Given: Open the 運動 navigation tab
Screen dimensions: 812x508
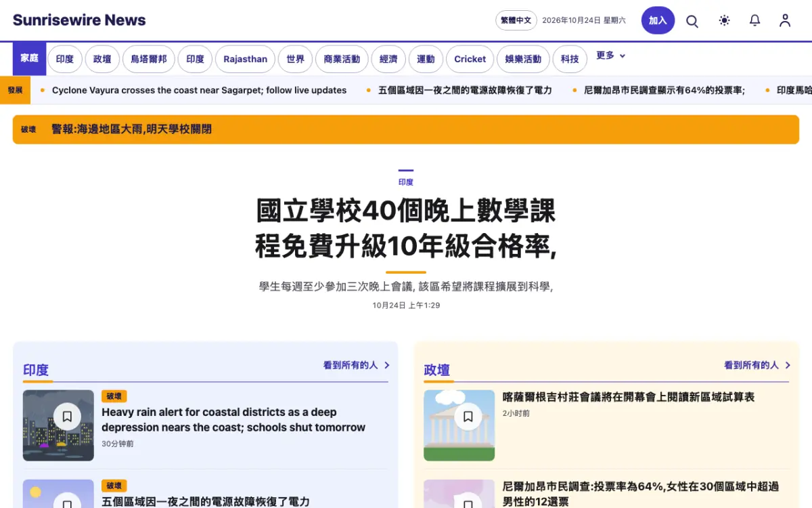Looking at the screenshot, I should click(x=426, y=59).
